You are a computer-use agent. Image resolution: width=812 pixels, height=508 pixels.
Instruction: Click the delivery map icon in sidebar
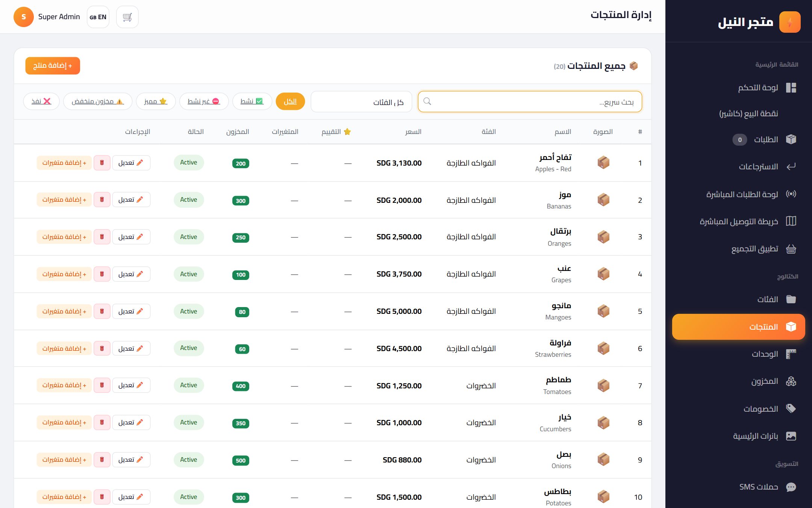point(791,221)
